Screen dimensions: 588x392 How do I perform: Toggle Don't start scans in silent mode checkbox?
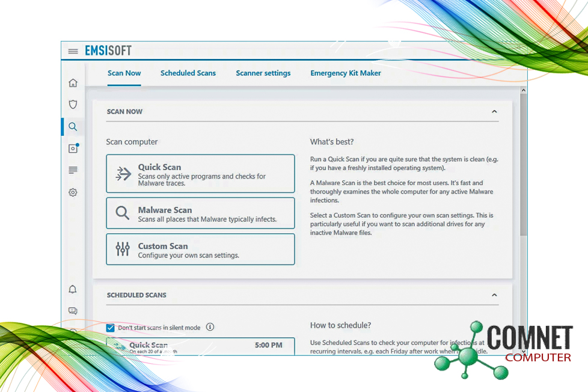[110, 328]
